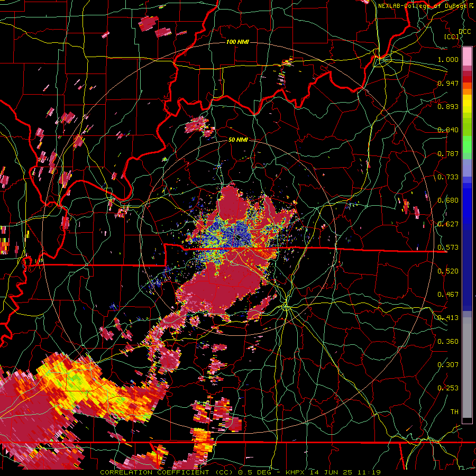Screen dimensions: 476x476
Task: Click the "KHPX" station identifier in caption
Action: (x=296, y=472)
